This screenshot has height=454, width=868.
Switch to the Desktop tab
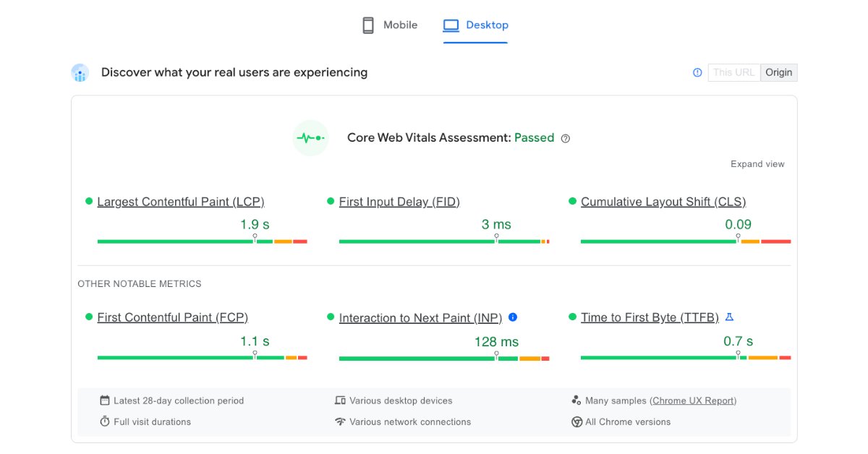(x=475, y=25)
